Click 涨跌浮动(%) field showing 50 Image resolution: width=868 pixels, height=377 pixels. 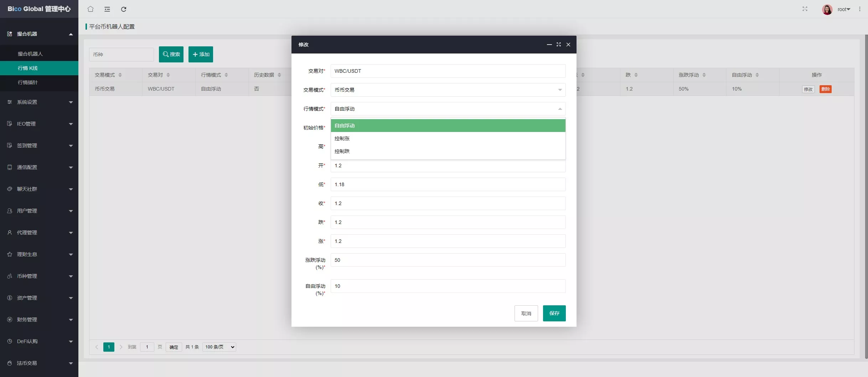[x=448, y=260]
